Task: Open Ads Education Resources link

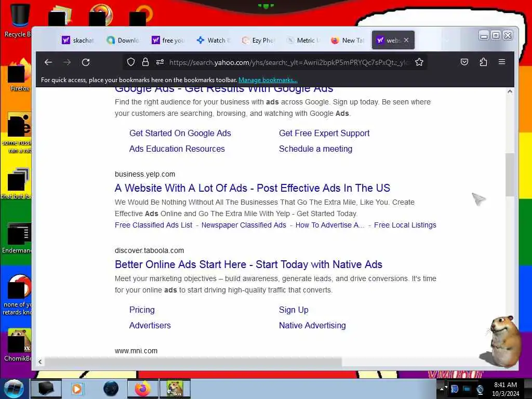Action: click(177, 149)
